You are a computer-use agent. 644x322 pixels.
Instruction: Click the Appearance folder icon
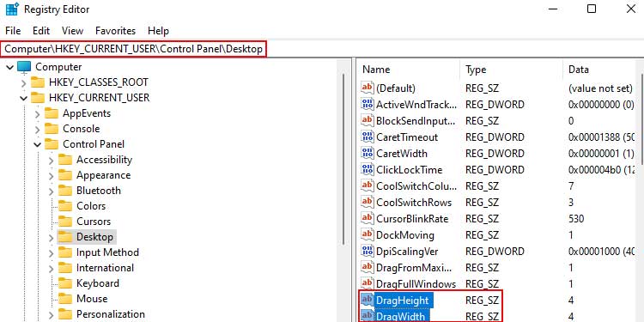[x=65, y=175]
